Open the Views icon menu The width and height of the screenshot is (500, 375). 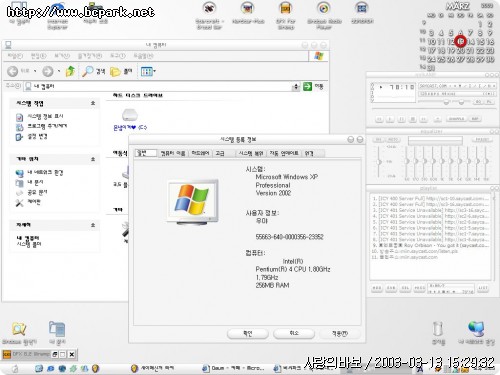pyautogui.click(x=148, y=71)
